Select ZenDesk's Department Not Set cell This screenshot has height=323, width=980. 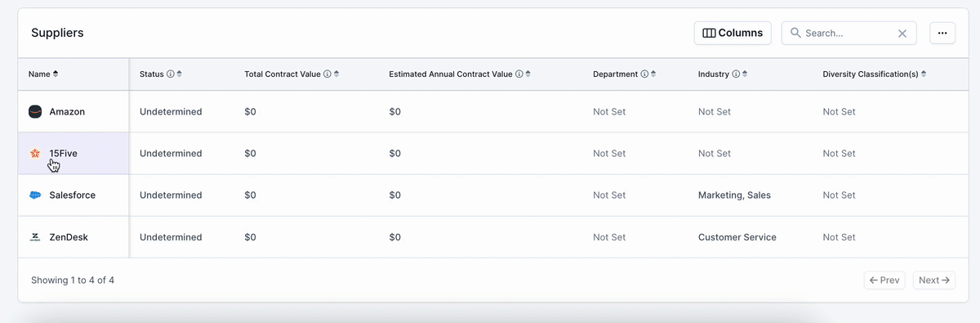[609, 237]
